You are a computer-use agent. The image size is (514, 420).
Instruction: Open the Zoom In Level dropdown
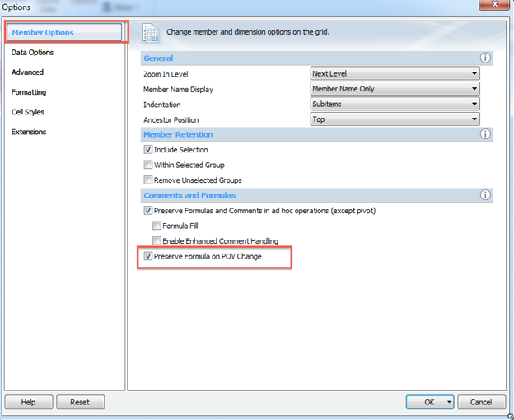(x=474, y=74)
